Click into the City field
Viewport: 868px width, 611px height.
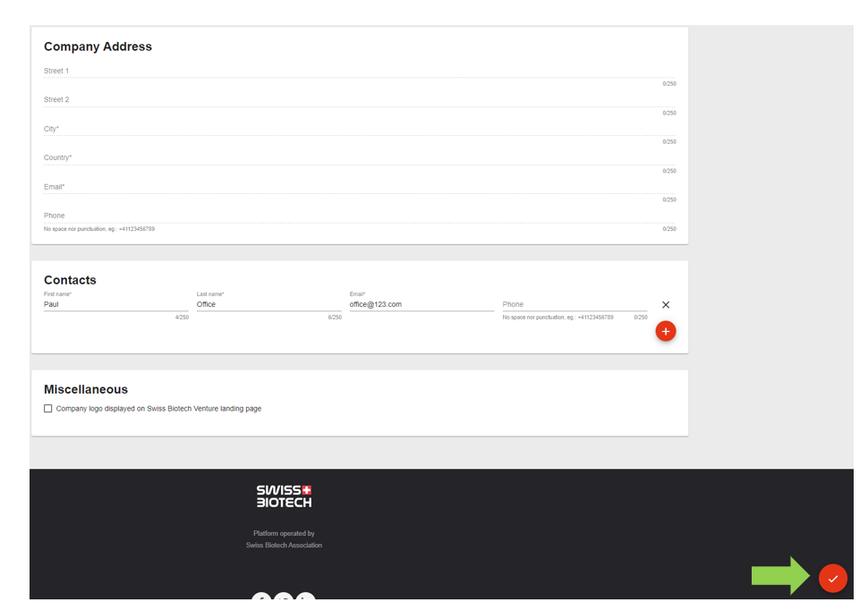tap(358, 129)
